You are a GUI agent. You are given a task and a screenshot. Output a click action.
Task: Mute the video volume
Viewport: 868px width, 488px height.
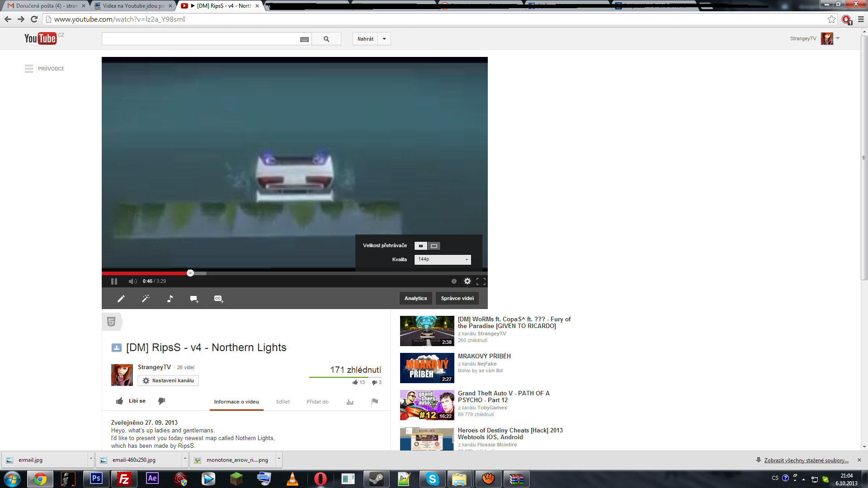pos(132,281)
